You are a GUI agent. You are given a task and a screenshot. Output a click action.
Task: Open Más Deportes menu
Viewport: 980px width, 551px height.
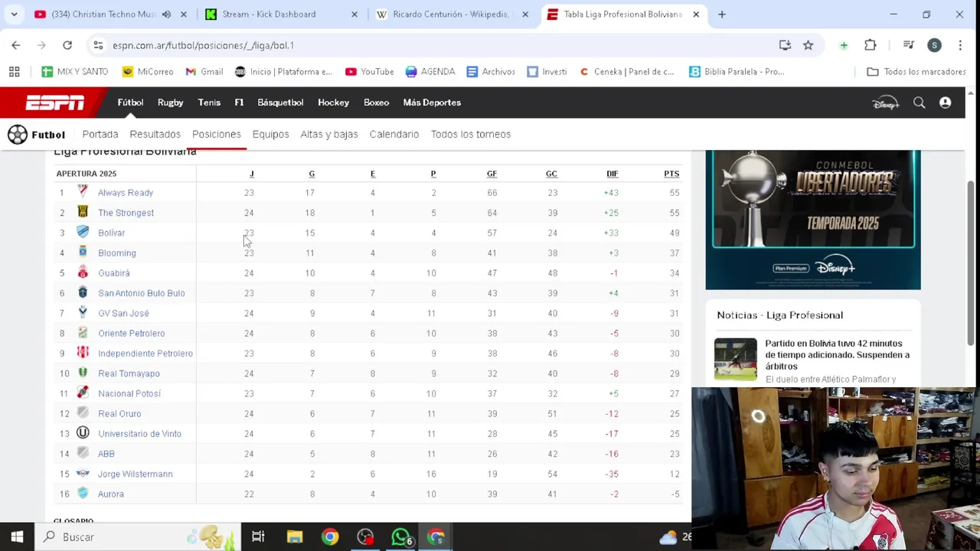point(432,103)
